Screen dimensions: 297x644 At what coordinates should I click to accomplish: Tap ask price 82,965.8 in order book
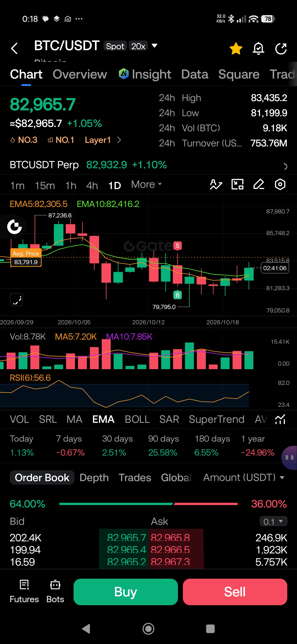170,538
